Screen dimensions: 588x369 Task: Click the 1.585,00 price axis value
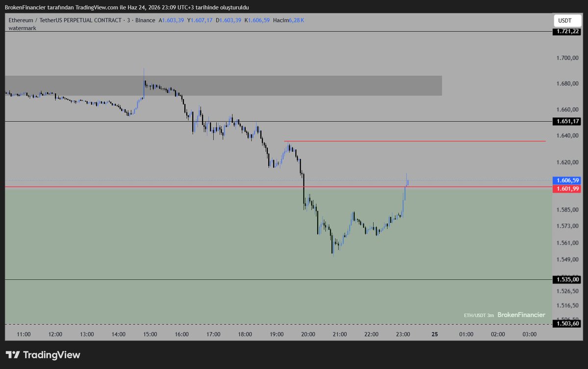point(567,210)
